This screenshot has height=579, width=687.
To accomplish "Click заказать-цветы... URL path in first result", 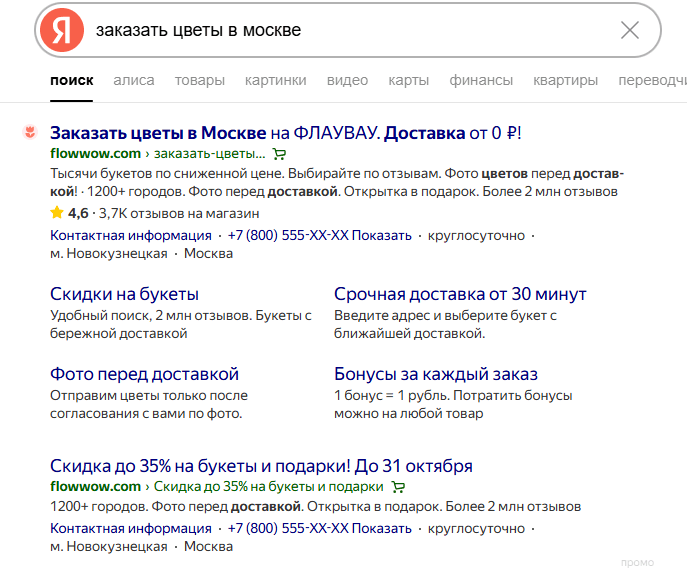I will tap(209, 154).
